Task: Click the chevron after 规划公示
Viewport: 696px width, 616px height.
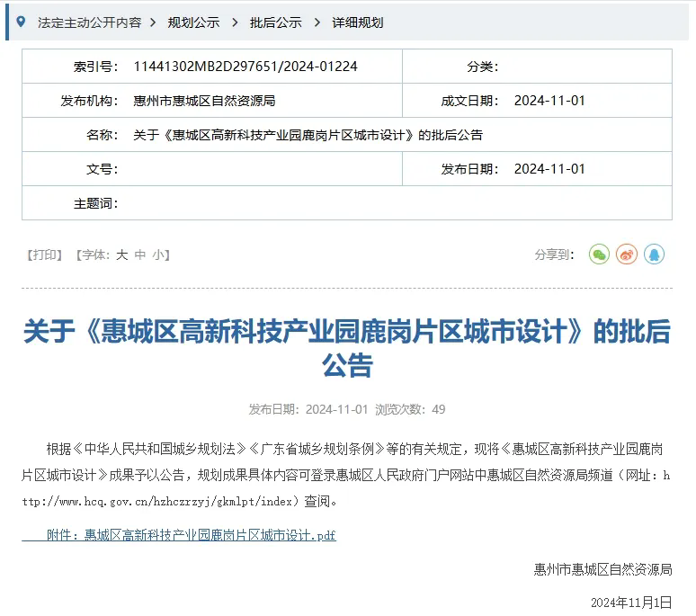Action: click(235, 22)
